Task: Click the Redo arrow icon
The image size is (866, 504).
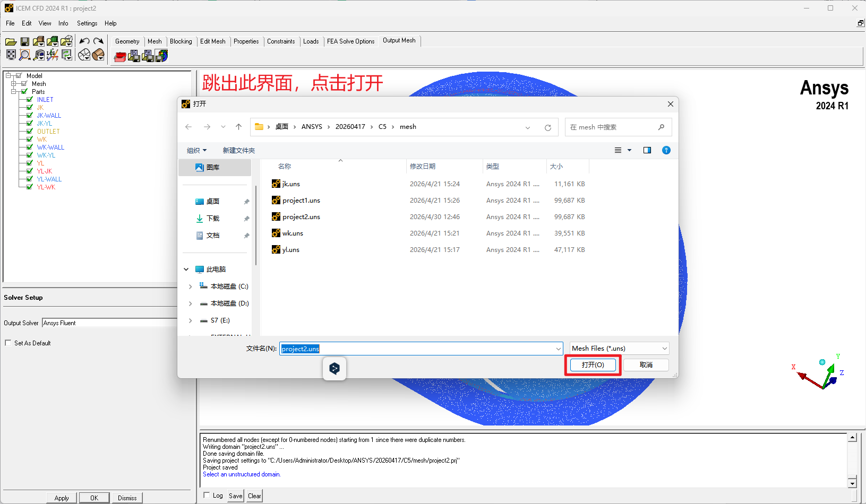Action: (98, 41)
